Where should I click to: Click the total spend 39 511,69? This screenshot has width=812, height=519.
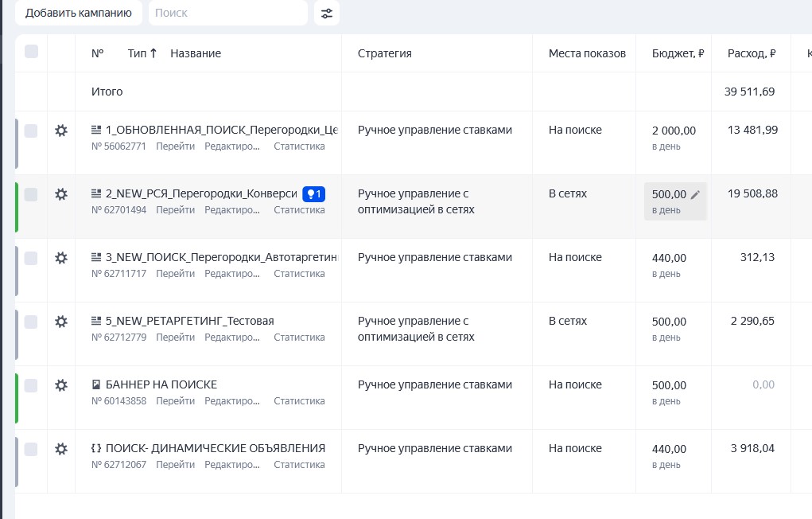point(749,92)
